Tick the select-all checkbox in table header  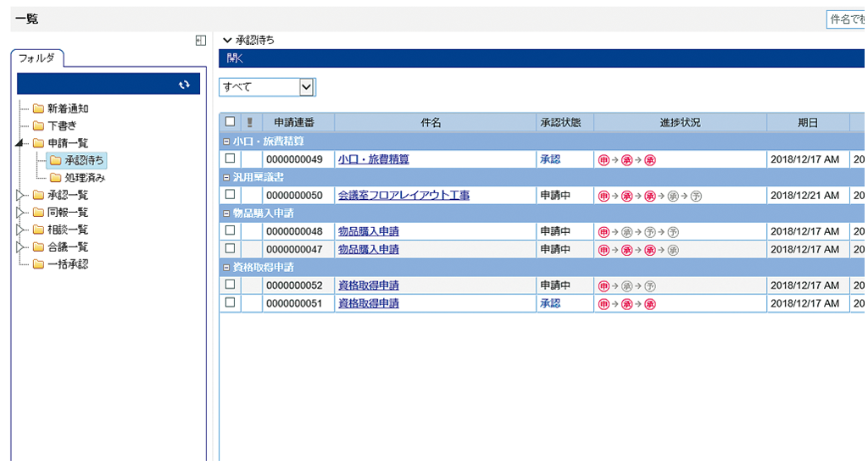coord(231,121)
